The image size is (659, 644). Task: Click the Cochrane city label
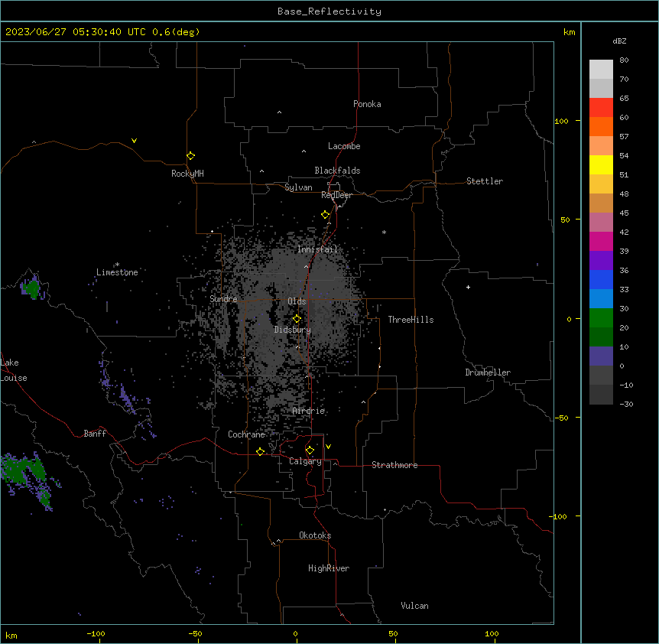[246, 434]
